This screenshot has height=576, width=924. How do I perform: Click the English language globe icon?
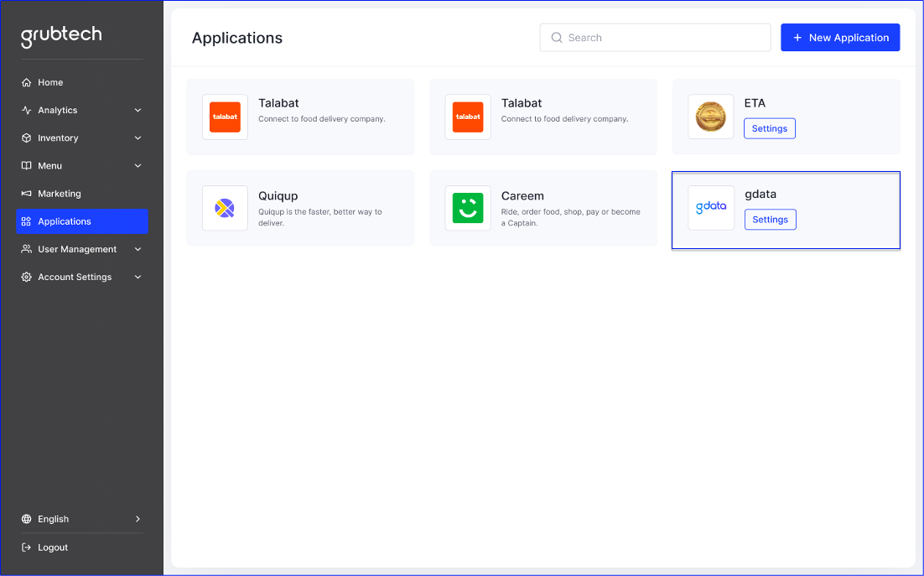coord(26,519)
